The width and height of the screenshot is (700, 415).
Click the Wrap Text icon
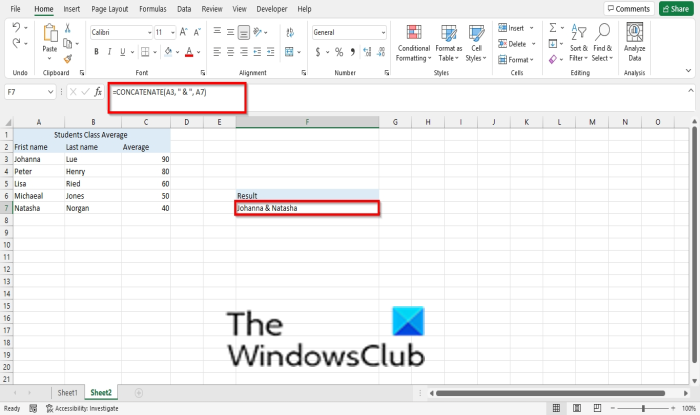pos(290,32)
